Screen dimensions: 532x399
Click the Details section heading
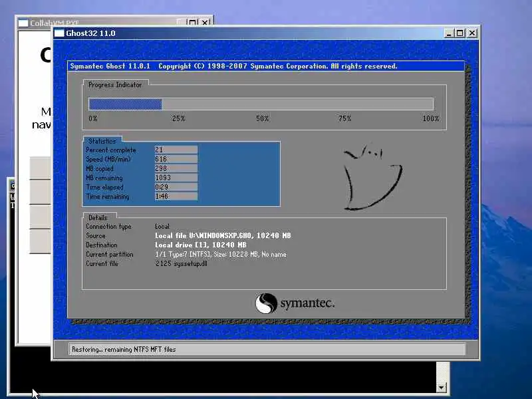[x=98, y=217]
